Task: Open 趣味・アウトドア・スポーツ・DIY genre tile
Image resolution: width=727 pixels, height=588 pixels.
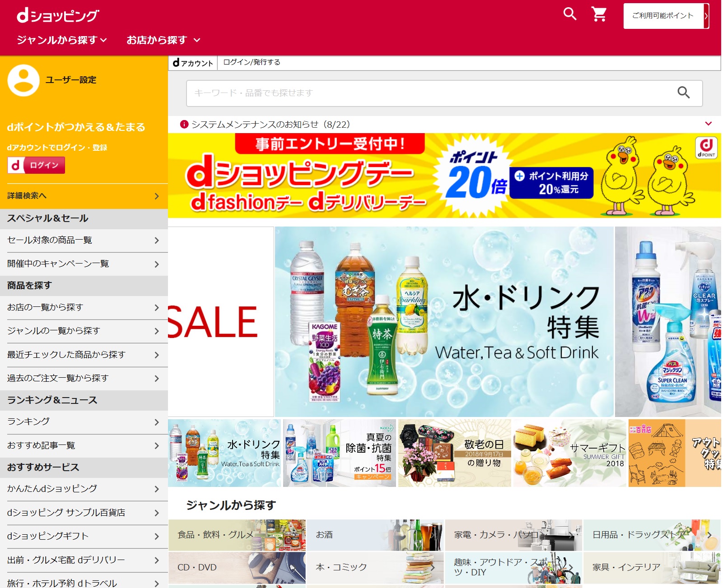Action: coord(513,568)
